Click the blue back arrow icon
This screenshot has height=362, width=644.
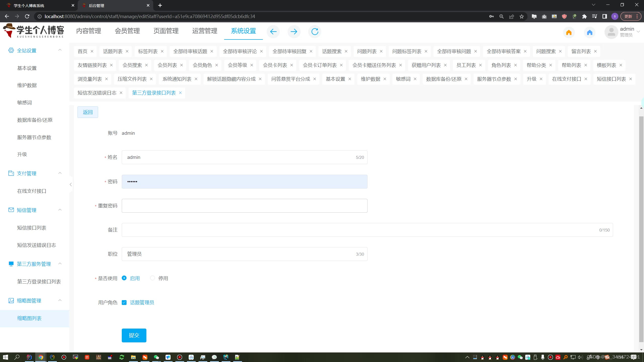pyautogui.click(x=273, y=32)
